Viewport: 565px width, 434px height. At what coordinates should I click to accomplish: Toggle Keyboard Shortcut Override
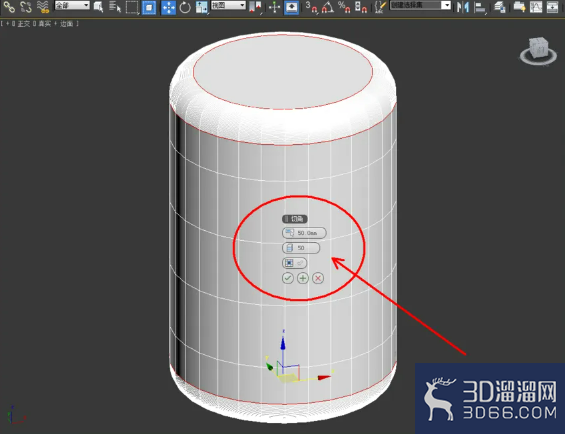click(291, 7)
